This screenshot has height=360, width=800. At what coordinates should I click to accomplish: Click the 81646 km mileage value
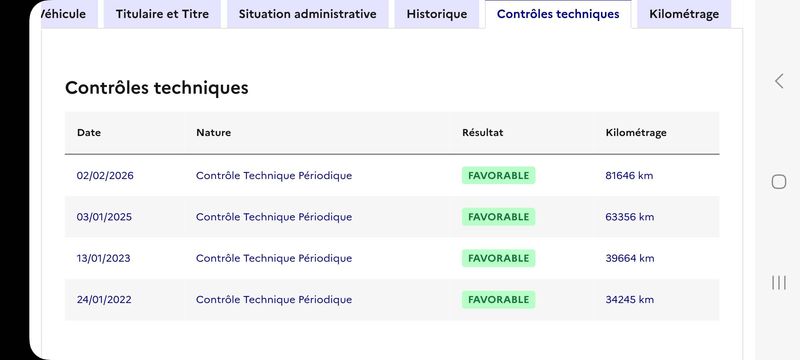(x=629, y=175)
